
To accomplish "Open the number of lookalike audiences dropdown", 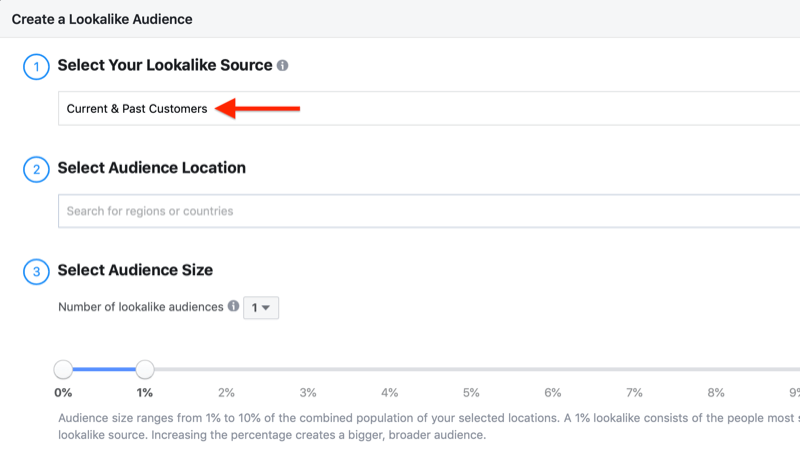I will [261, 308].
